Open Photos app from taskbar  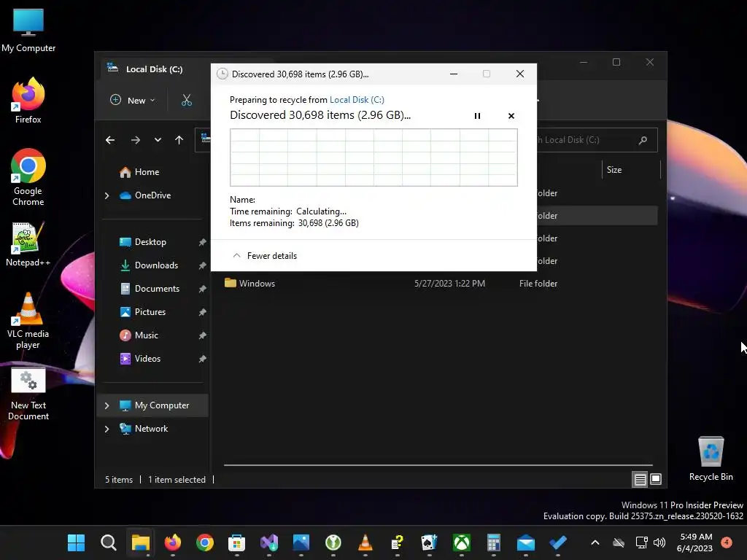pos(301,542)
